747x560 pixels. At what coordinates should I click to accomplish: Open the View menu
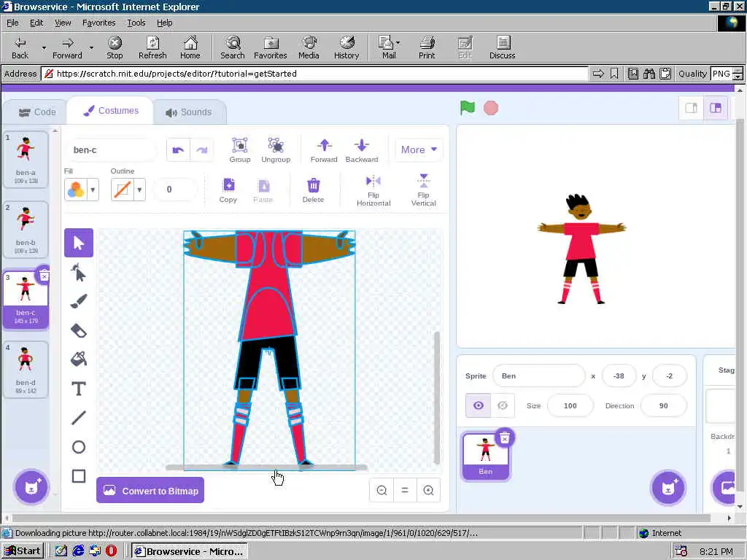pyautogui.click(x=63, y=23)
